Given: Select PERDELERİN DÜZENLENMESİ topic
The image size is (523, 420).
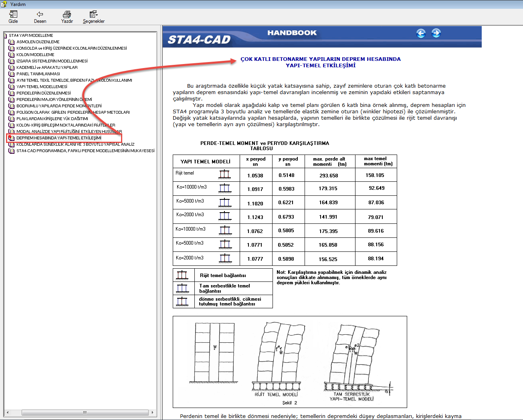Looking at the screenshot, I should tap(43, 93).
